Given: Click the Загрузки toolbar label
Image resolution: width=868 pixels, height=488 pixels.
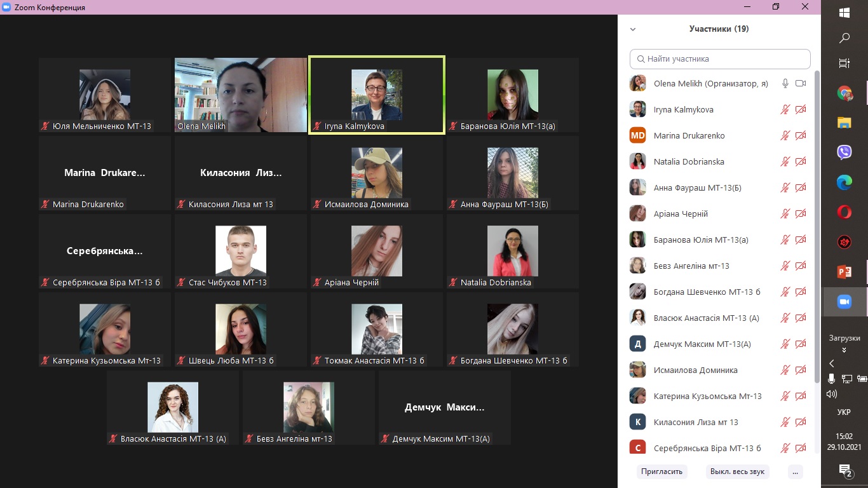Looking at the screenshot, I should click(x=844, y=338).
